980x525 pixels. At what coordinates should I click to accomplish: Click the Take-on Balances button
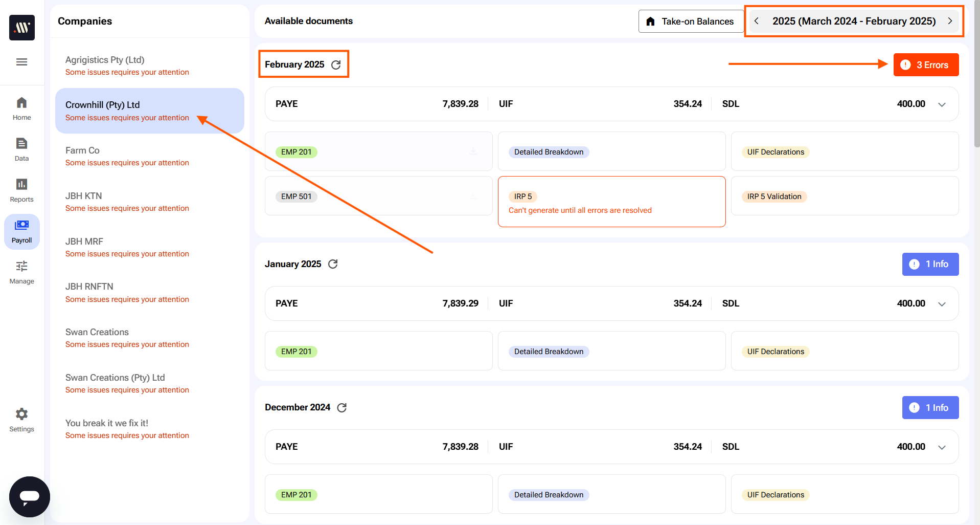click(x=691, y=21)
